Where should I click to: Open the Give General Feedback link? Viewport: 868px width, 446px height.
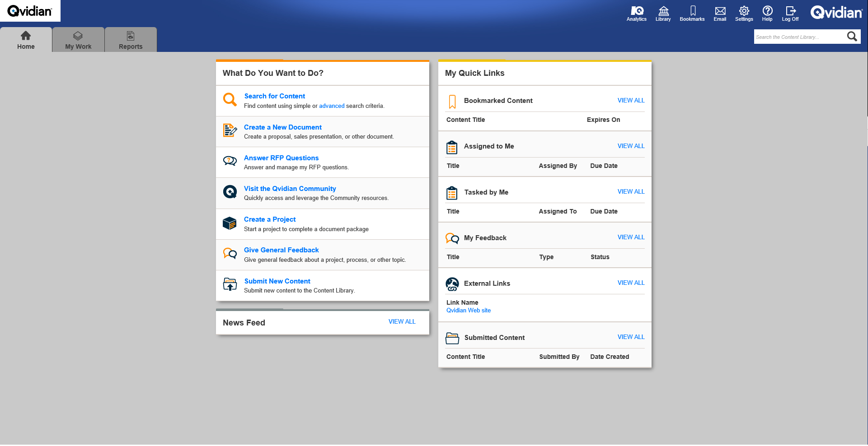click(x=282, y=250)
